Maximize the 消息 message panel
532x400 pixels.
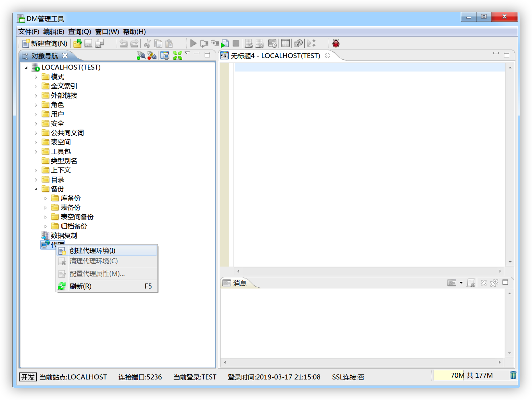[x=505, y=282]
